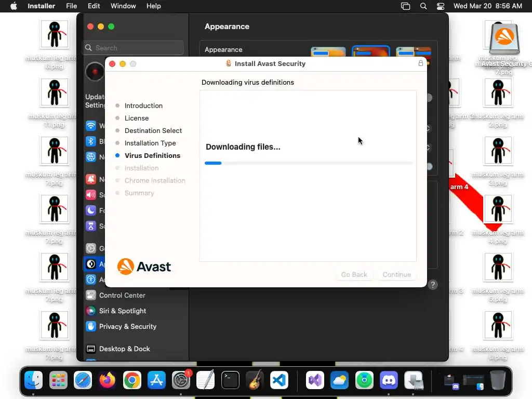
Task: Click the Installer icon in the Dock
Action: pos(413,380)
